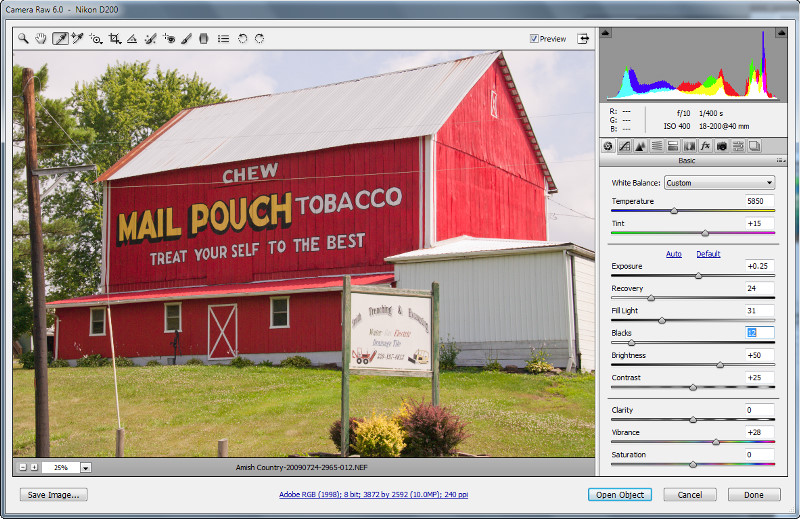Viewport: 800px width, 519px height.
Task: Select the Graduated Filter tool
Action: (x=204, y=38)
